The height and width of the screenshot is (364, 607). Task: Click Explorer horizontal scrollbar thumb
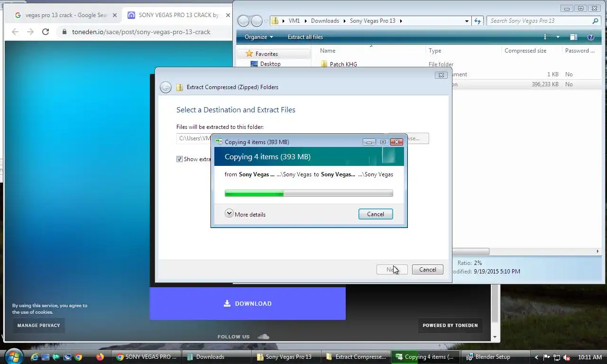tap(470, 252)
